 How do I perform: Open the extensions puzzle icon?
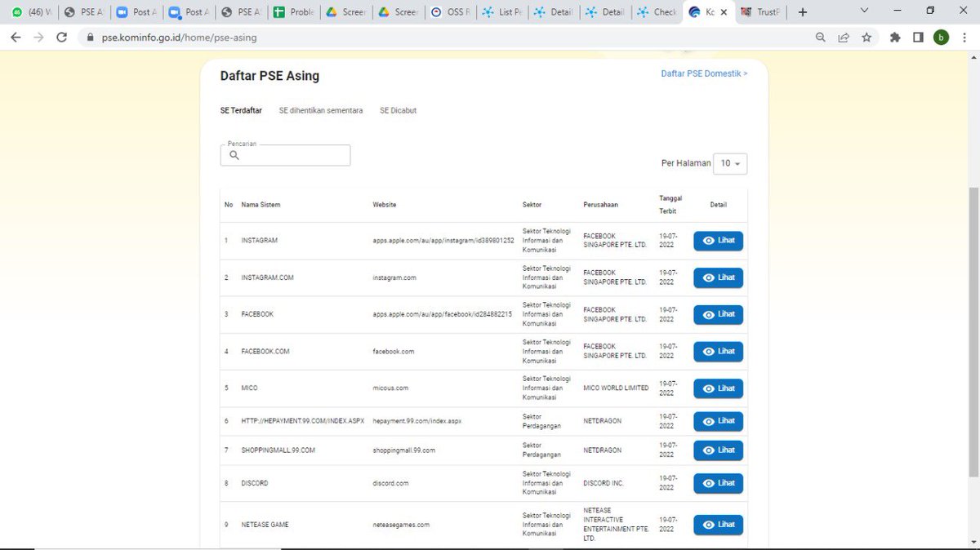895,38
